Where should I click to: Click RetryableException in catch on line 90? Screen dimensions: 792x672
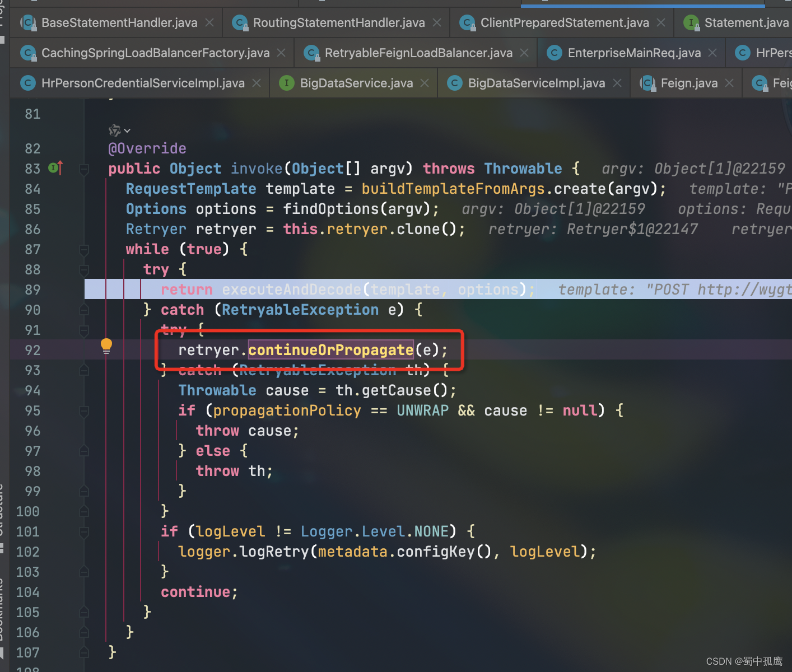click(300, 310)
